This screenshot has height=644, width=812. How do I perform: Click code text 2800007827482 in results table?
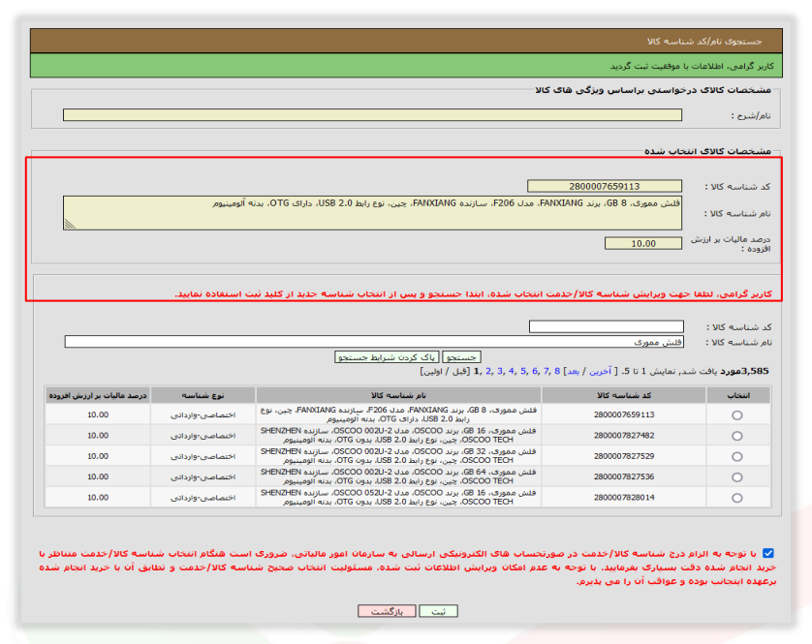(624, 436)
